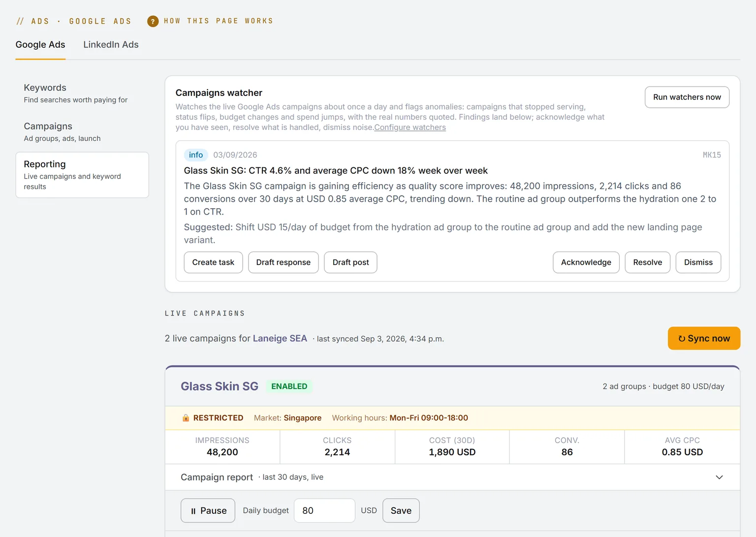Click Run watchers now button
Image resolution: width=756 pixels, height=537 pixels.
coord(687,97)
